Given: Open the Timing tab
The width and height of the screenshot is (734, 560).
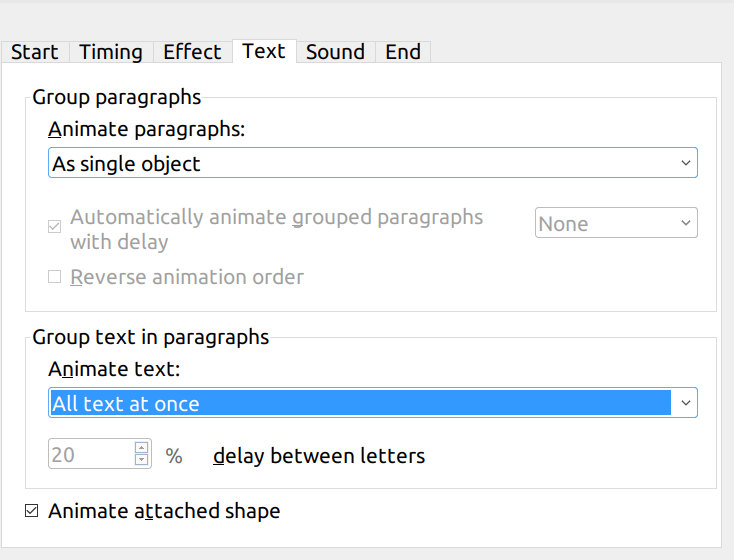Looking at the screenshot, I should coord(110,52).
